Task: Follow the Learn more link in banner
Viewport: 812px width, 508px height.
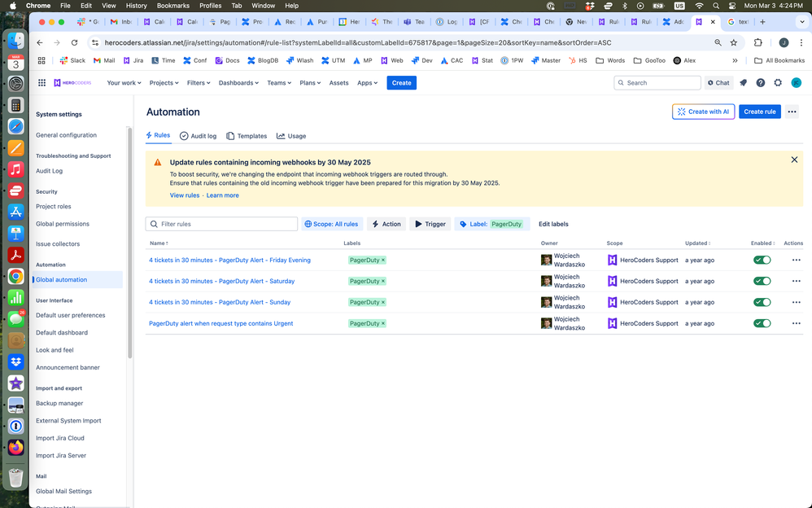Action: pyautogui.click(x=223, y=195)
